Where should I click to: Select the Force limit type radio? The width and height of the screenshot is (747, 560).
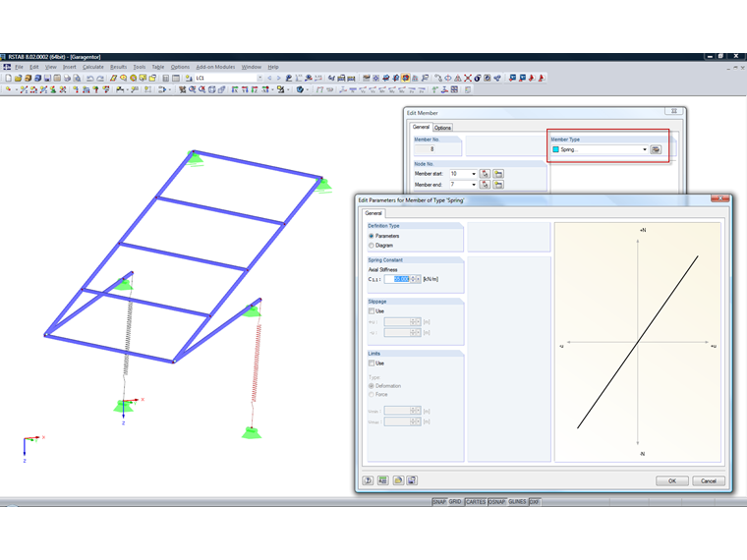372,395
